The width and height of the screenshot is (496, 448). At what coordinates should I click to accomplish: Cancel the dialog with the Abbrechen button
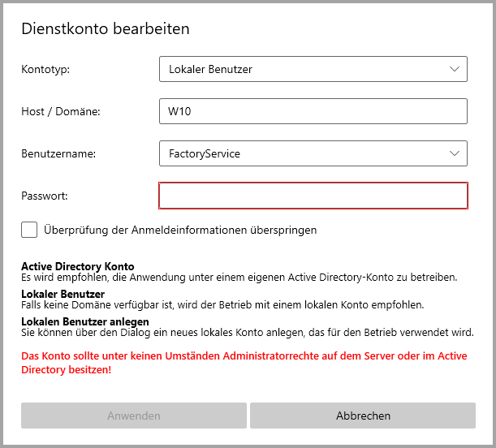point(363,416)
